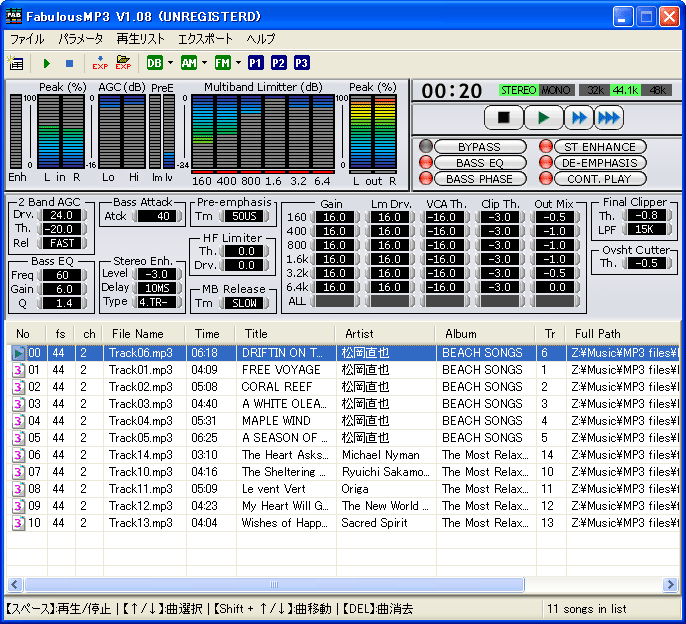
Task: Click the Ovsht Cutter Th. value -0.5
Action: (647, 263)
